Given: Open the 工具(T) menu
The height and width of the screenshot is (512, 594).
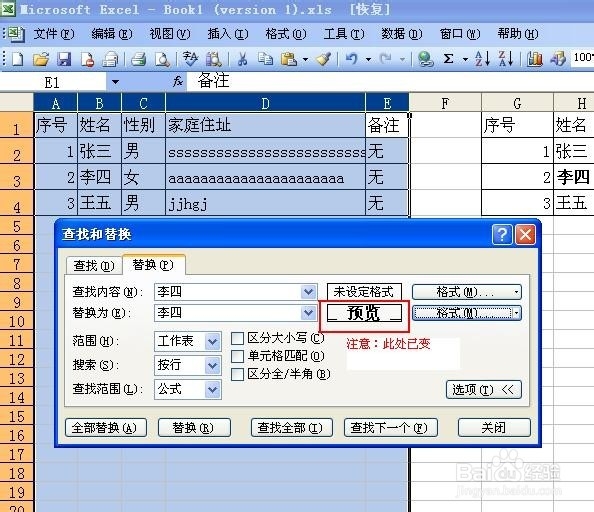Looking at the screenshot, I should coord(344,34).
